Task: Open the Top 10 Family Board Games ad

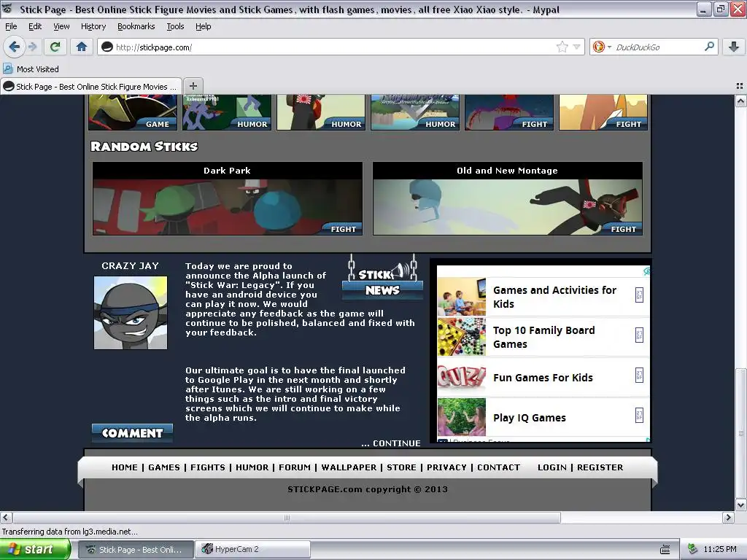Action: pos(544,337)
